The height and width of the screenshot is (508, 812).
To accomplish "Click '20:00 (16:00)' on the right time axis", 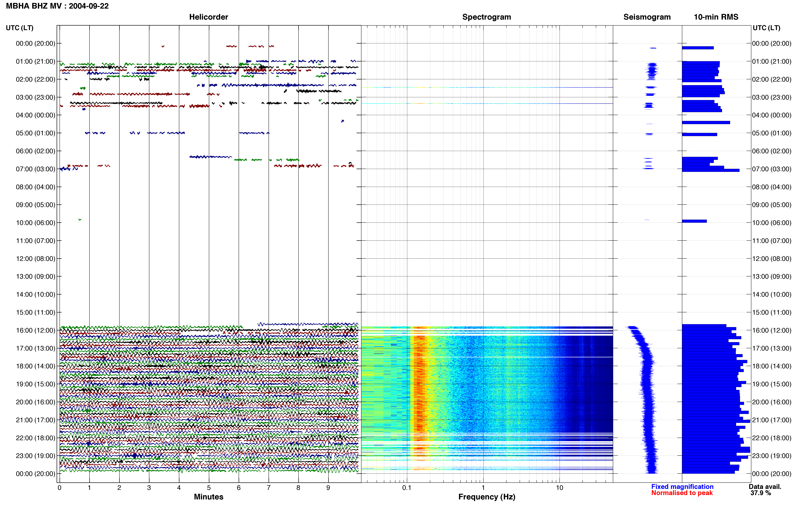I will 772,402.
